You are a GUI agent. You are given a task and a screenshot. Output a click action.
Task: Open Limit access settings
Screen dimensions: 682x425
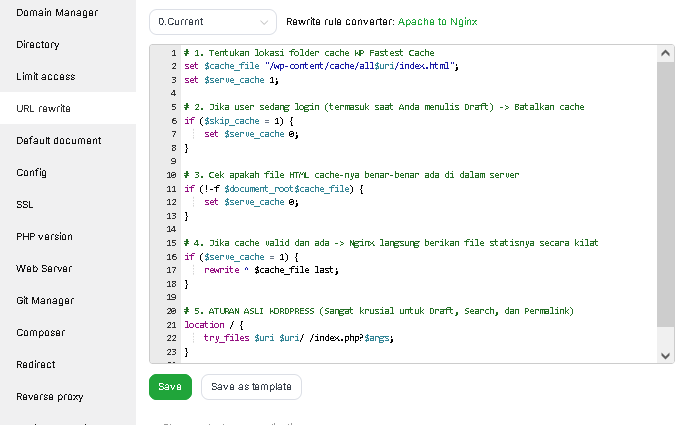(46, 77)
